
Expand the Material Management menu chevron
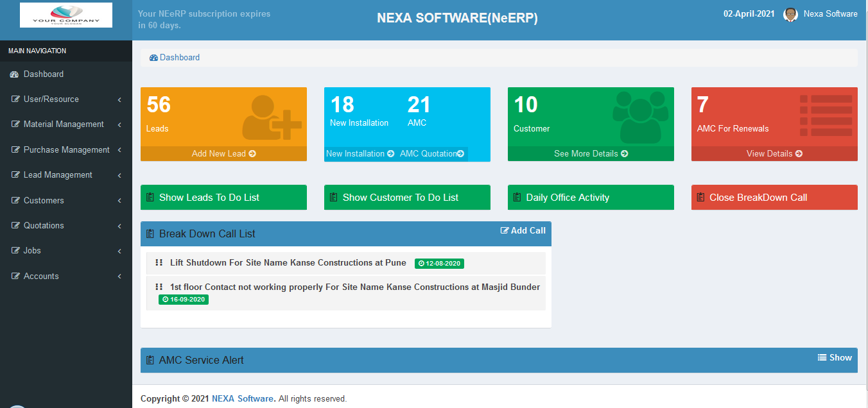coord(119,124)
